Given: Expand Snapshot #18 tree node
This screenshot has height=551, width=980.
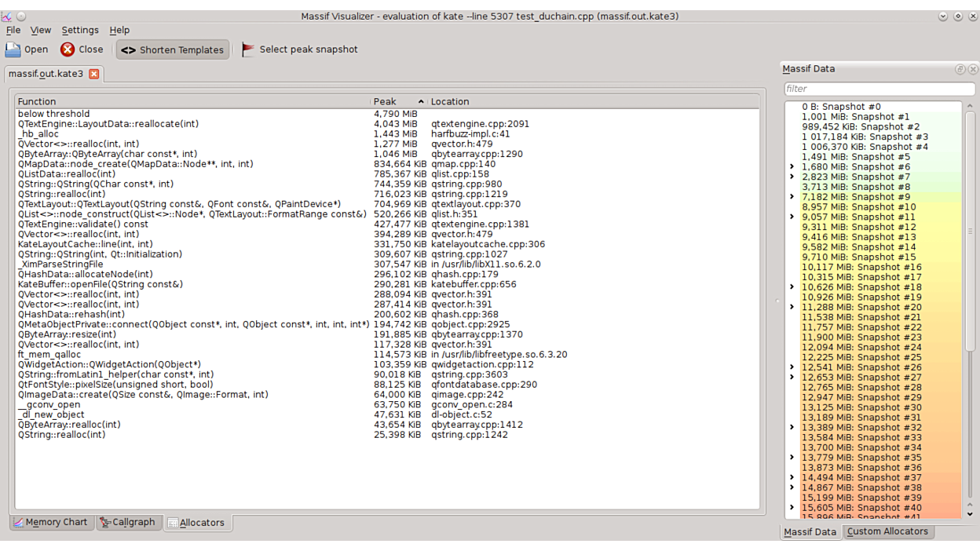Looking at the screenshot, I should [792, 287].
